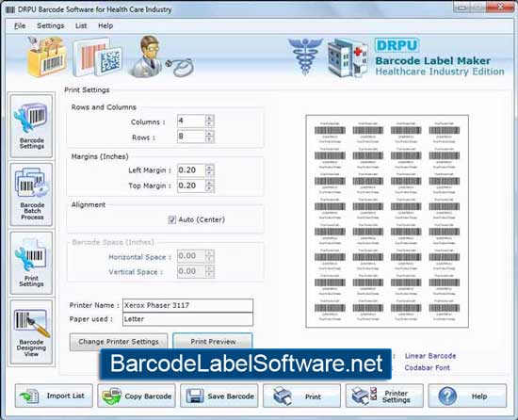This screenshot has height=420, width=518.
Task: Click the Paper used field
Action: 187,319
